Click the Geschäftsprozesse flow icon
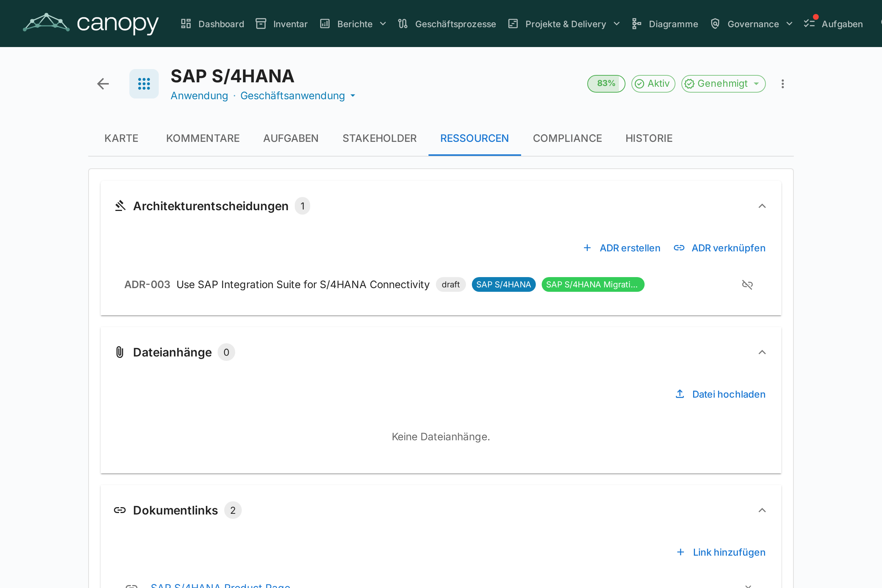 (x=403, y=24)
